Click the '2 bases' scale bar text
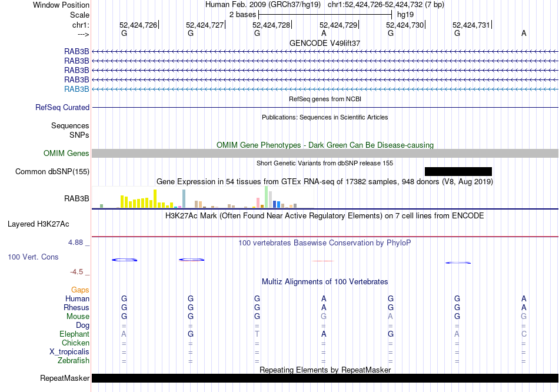559x392 pixels. (x=243, y=15)
